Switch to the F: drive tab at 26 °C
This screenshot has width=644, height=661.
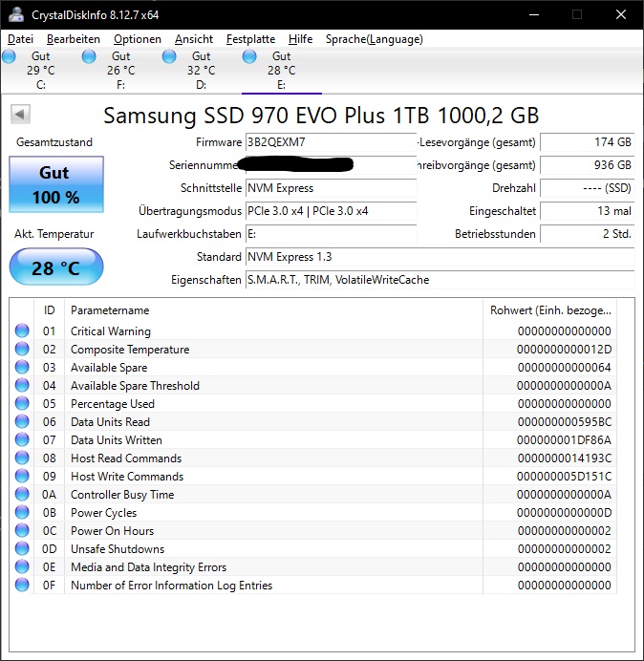[121, 71]
